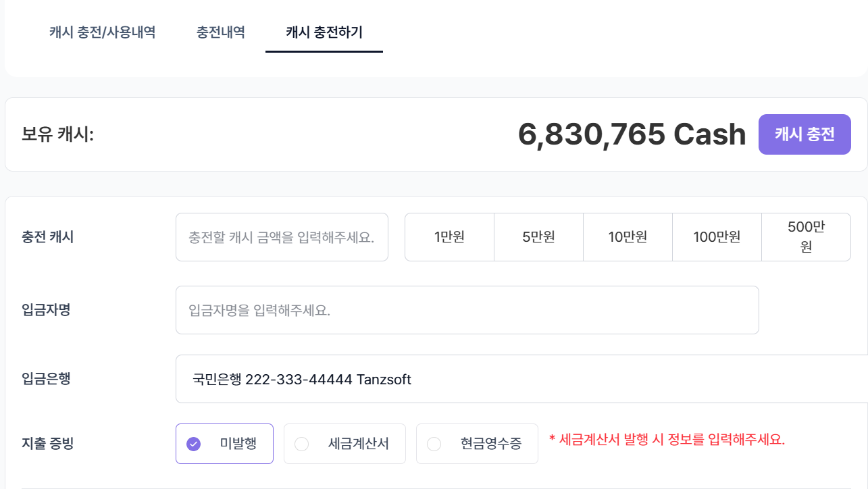The height and width of the screenshot is (489, 868).
Task: Pick the 10만원 amount option
Action: point(628,236)
